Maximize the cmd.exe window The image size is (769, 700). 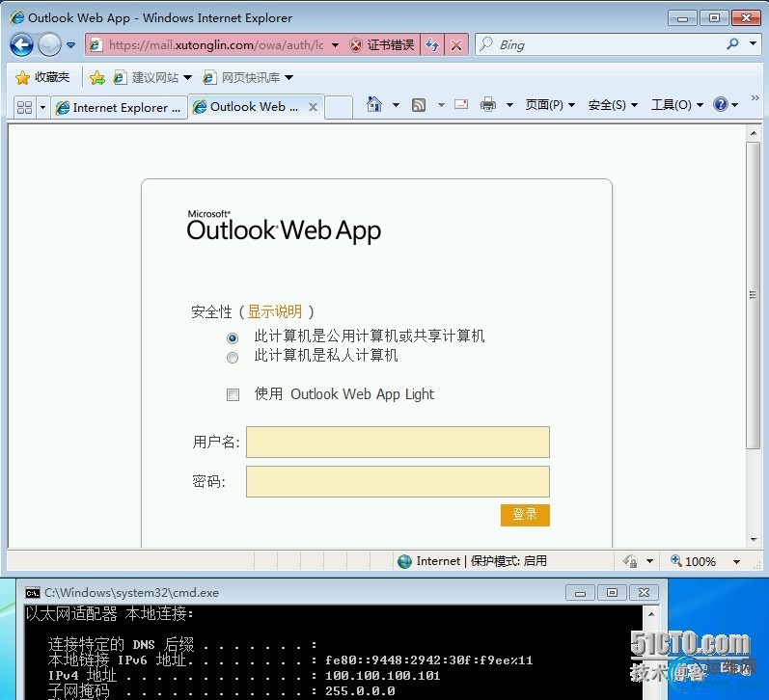[x=612, y=593]
